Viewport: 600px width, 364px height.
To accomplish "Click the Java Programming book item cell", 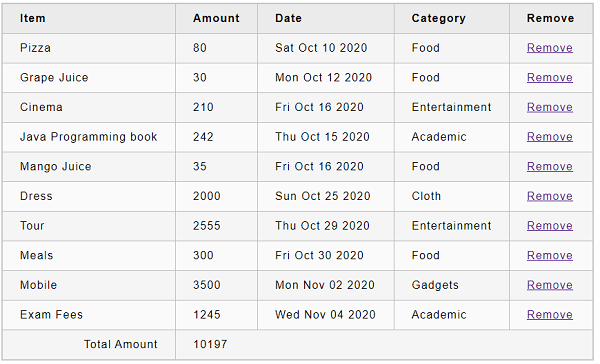I will click(89, 137).
